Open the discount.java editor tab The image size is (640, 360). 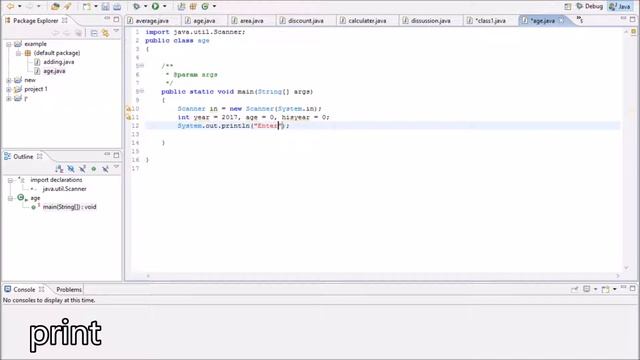[305, 20]
